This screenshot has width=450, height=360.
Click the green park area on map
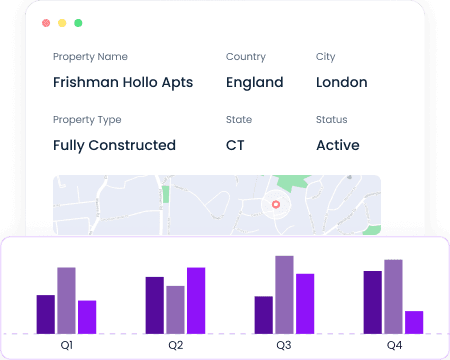pos(293,182)
